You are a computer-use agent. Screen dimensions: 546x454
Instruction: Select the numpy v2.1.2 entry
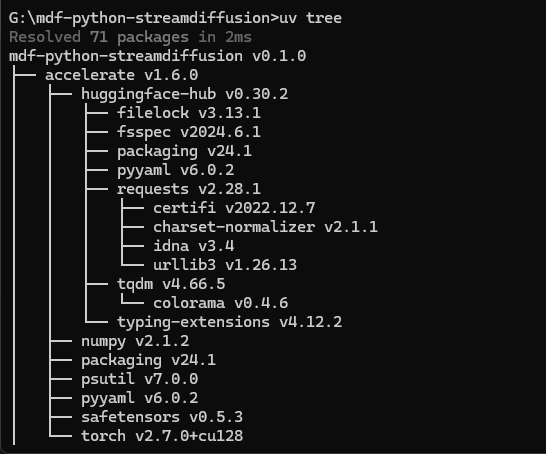135,341
